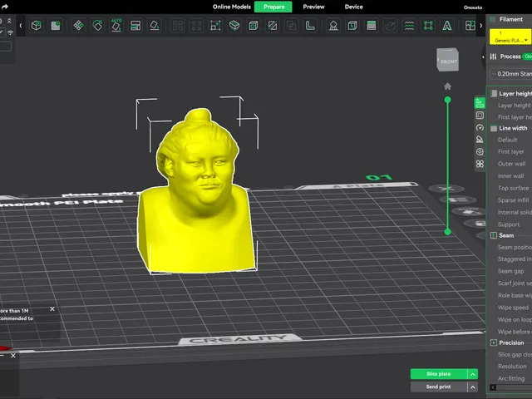The height and width of the screenshot is (399, 532).
Task: Open the support settings side tab icon
Action: coord(480,140)
